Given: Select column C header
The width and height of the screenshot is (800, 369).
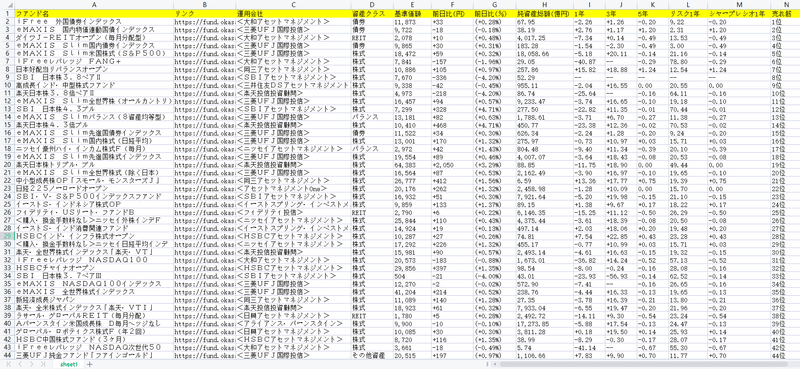Looking at the screenshot, I should (293, 4).
